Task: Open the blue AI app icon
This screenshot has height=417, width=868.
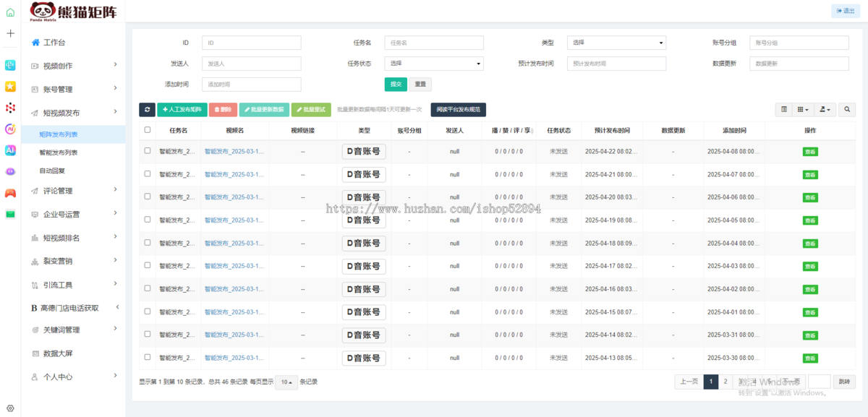Action: coord(10,150)
